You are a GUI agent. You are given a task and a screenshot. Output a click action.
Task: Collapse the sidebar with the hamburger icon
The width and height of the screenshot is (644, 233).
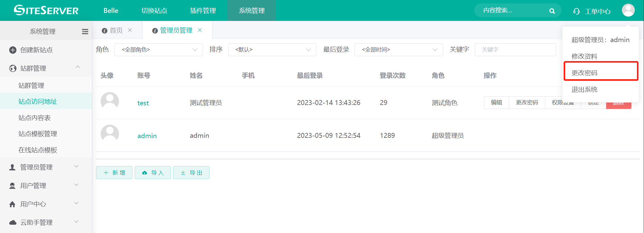point(85,31)
